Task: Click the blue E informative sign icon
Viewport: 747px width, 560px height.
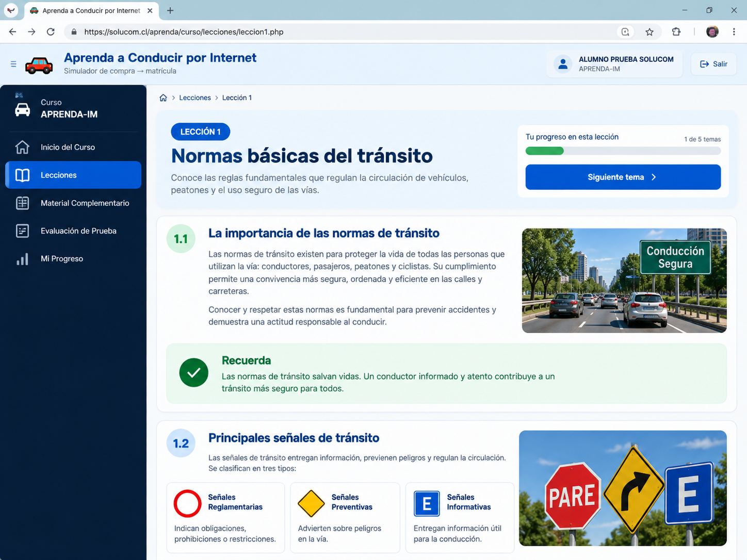Action: (427, 504)
